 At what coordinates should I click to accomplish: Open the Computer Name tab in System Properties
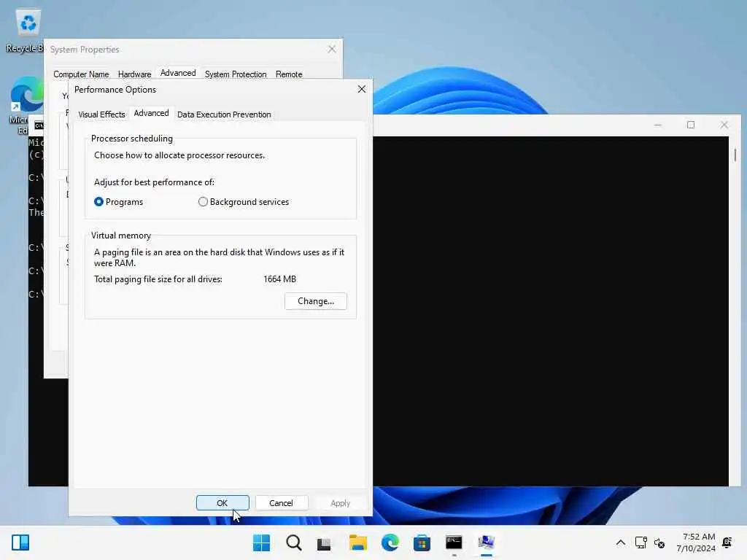81,74
